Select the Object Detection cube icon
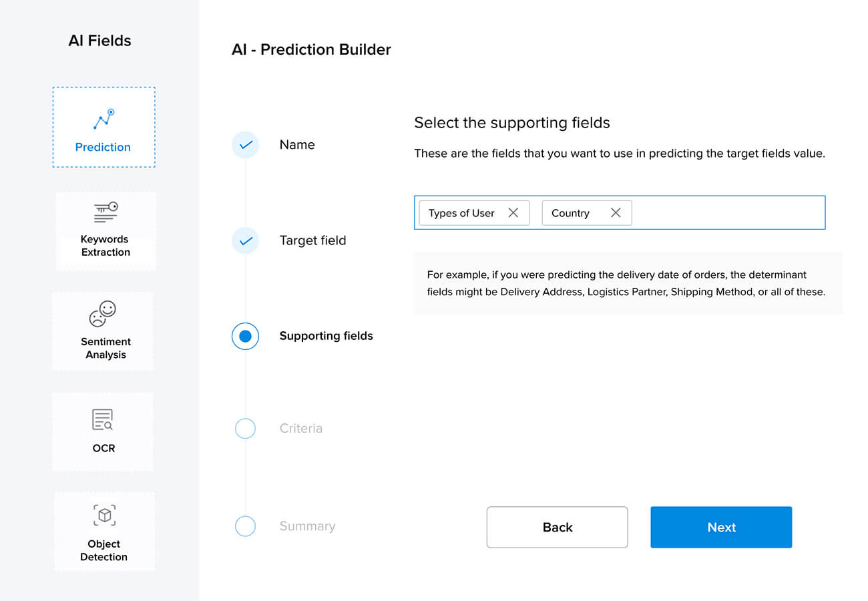Viewport: 868px width, 601px height. (x=104, y=516)
